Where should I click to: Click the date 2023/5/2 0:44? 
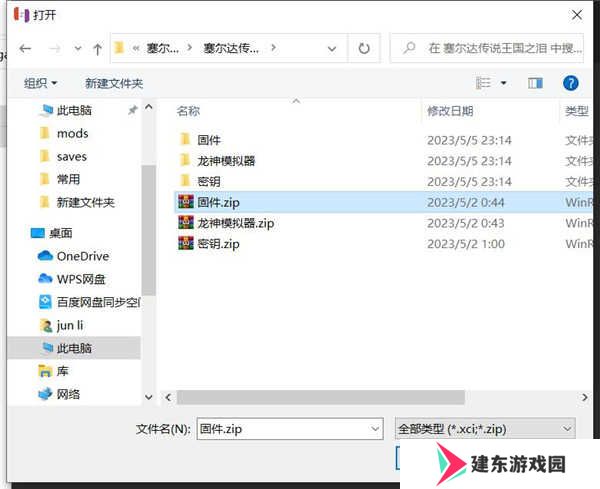tap(466, 202)
